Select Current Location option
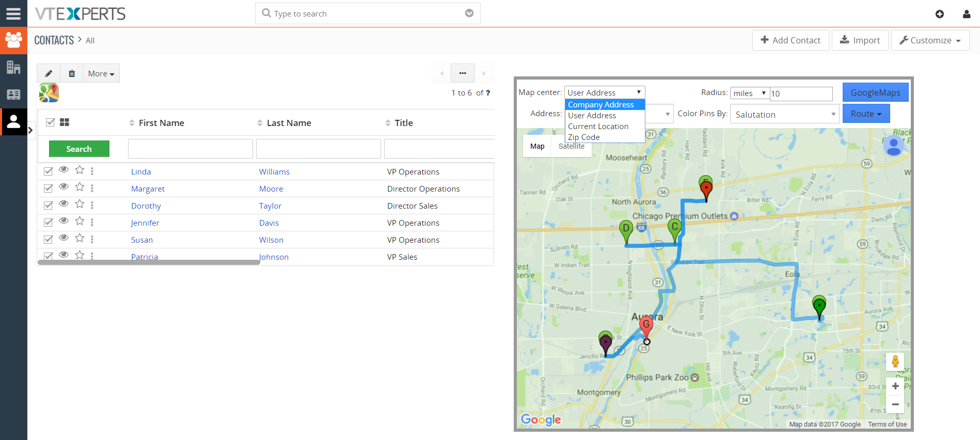The height and width of the screenshot is (440, 980). click(x=605, y=127)
